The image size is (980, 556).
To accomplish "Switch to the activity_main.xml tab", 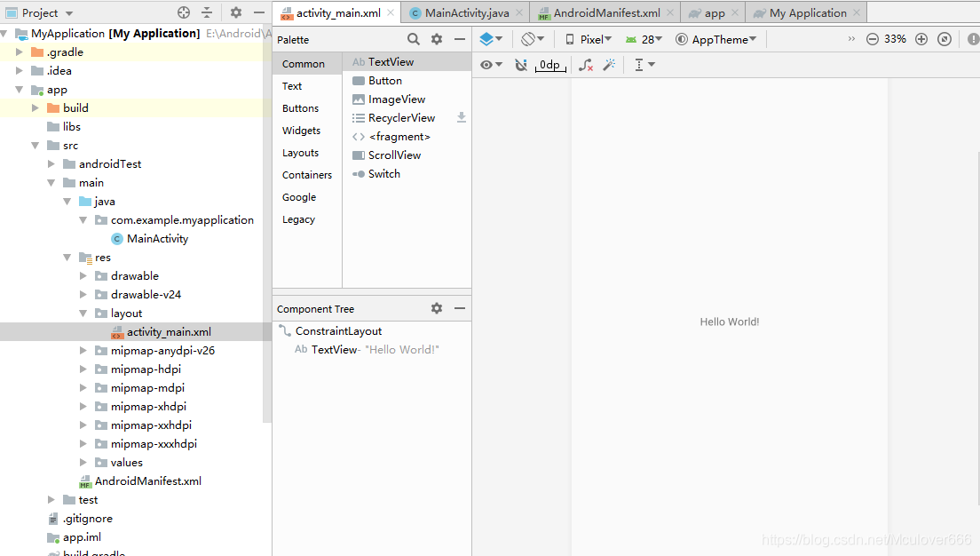I will 338,12.
